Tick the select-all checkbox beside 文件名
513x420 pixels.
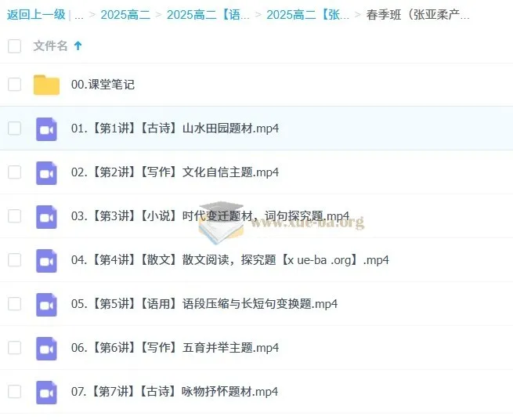tap(14, 45)
